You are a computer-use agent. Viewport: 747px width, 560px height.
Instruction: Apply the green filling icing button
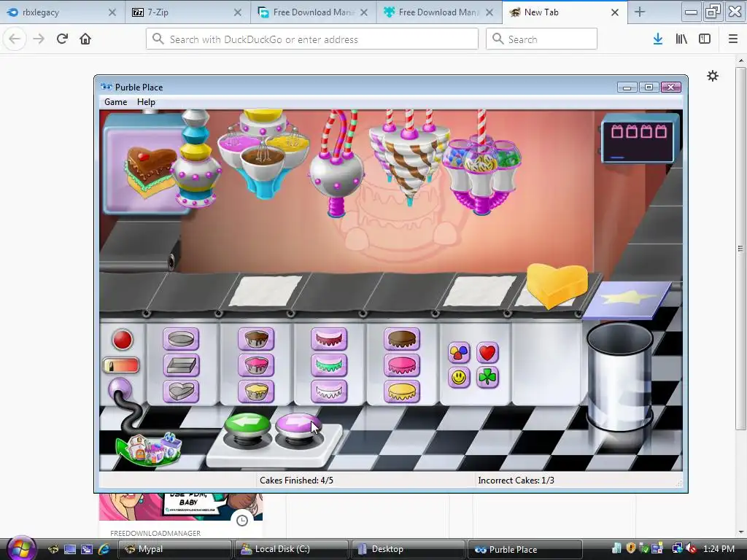pyautogui.click(x=329, y=365)
